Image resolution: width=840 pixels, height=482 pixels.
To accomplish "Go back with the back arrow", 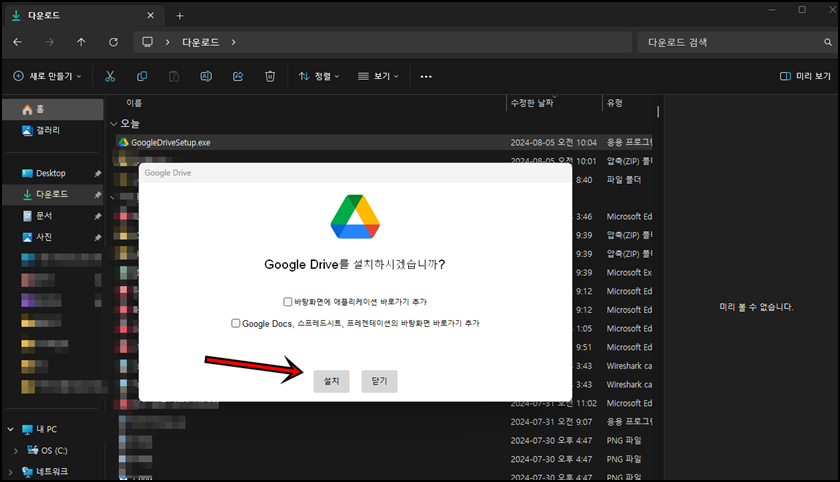I will click(18, 42).
